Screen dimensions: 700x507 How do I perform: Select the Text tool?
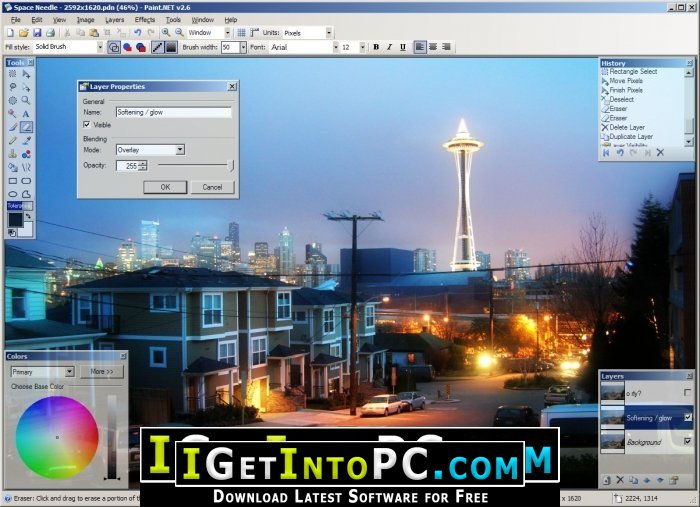(26, 114)
